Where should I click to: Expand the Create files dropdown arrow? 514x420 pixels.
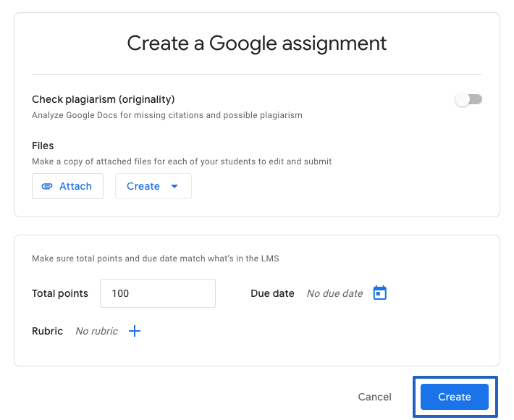[x=174, y=186]
